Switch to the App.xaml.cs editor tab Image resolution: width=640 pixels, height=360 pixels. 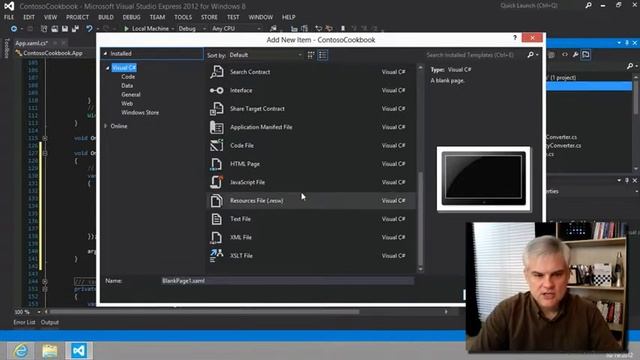click(31, 43)
